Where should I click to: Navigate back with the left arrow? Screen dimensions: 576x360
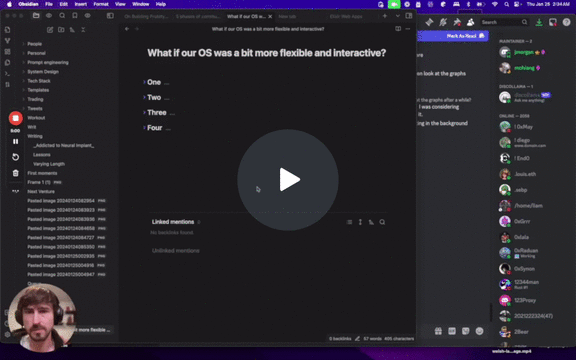127,29
